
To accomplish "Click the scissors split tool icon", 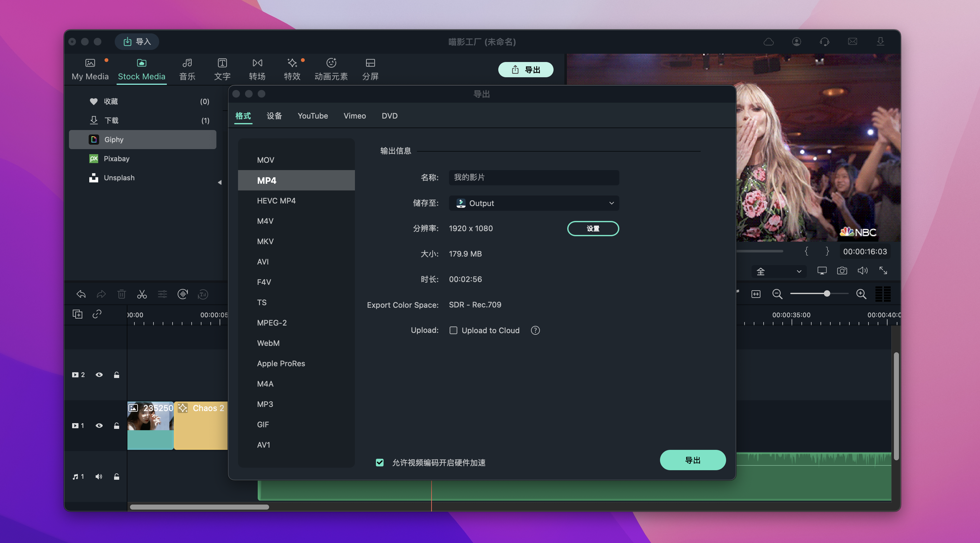I will click(142, 294).
